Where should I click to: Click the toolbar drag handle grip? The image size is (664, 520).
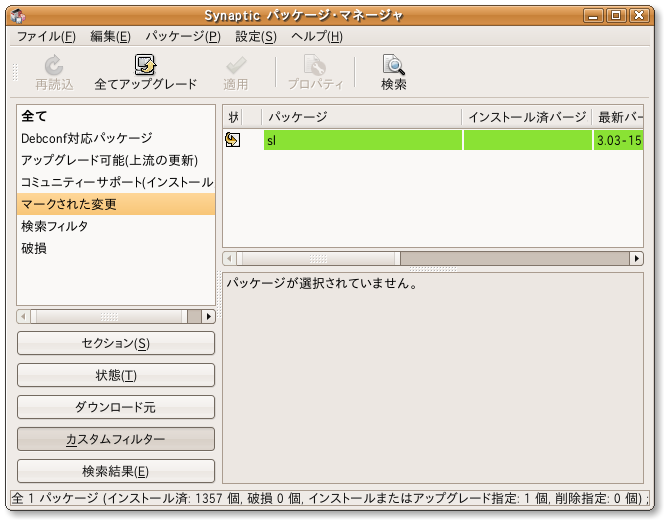pos(15,72)
